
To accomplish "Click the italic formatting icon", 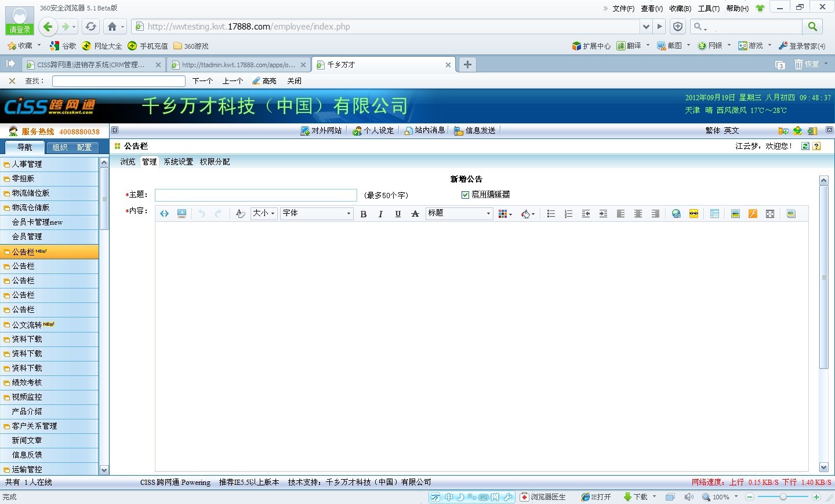I will pyautogui.click(x=380, y=214).
